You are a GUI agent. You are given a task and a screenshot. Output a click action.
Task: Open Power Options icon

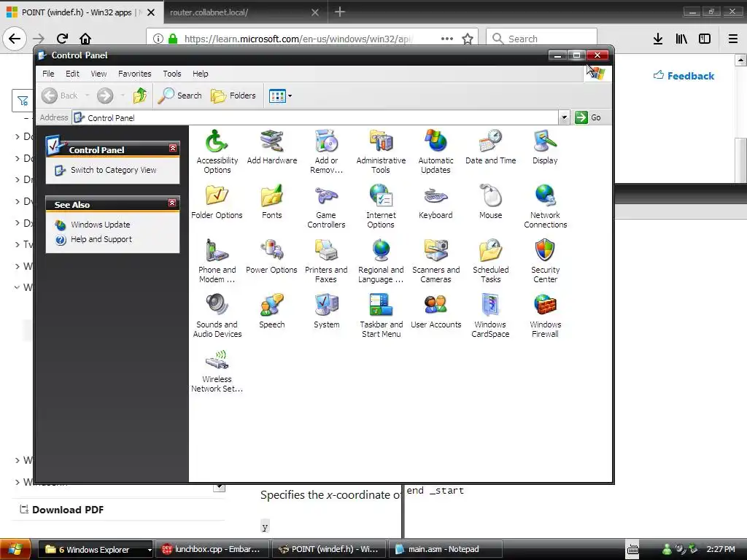[271, 256]
